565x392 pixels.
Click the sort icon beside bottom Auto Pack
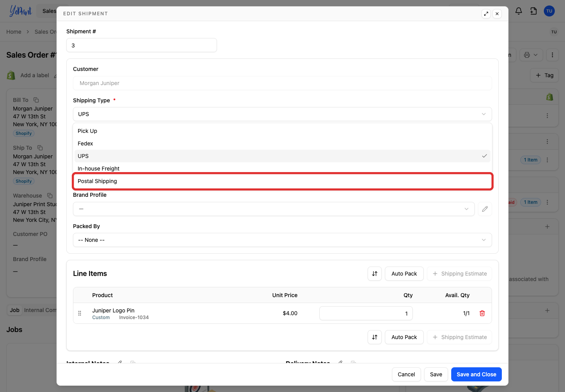375,337
